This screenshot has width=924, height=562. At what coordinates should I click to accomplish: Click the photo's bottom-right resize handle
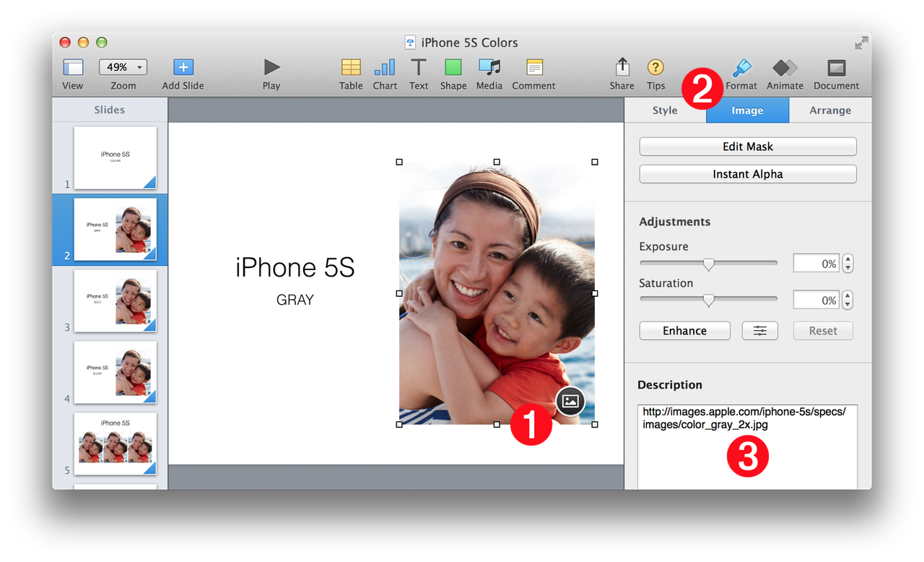595,425
